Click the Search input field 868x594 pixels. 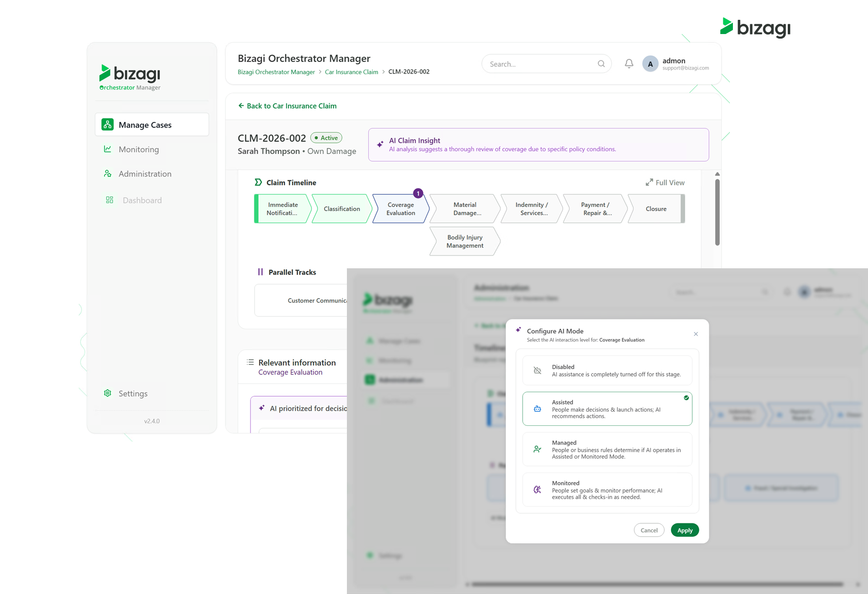[x=546, y=64]
